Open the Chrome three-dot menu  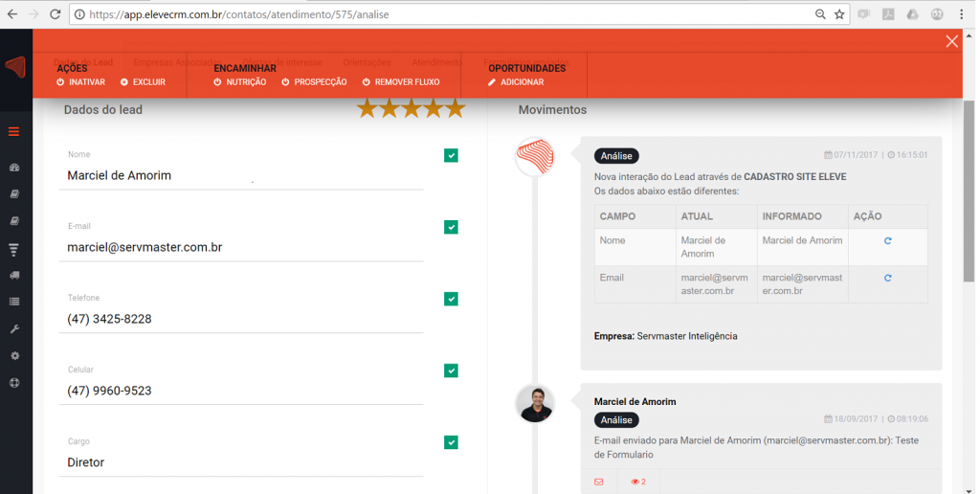coord(961,14)
